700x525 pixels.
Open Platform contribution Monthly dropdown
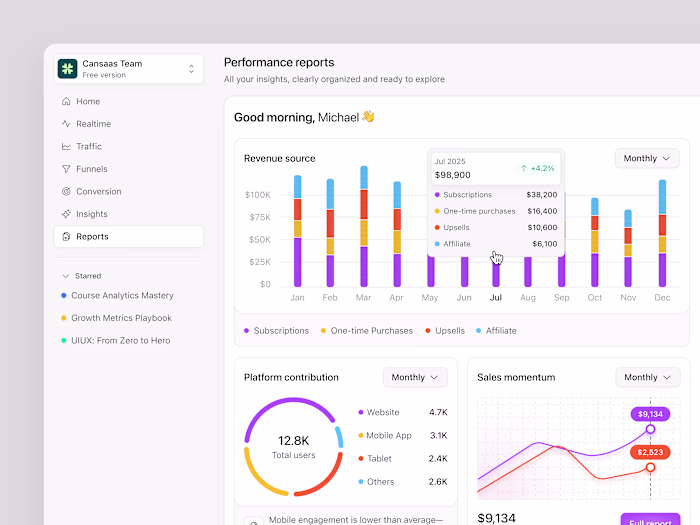(415, 377)
